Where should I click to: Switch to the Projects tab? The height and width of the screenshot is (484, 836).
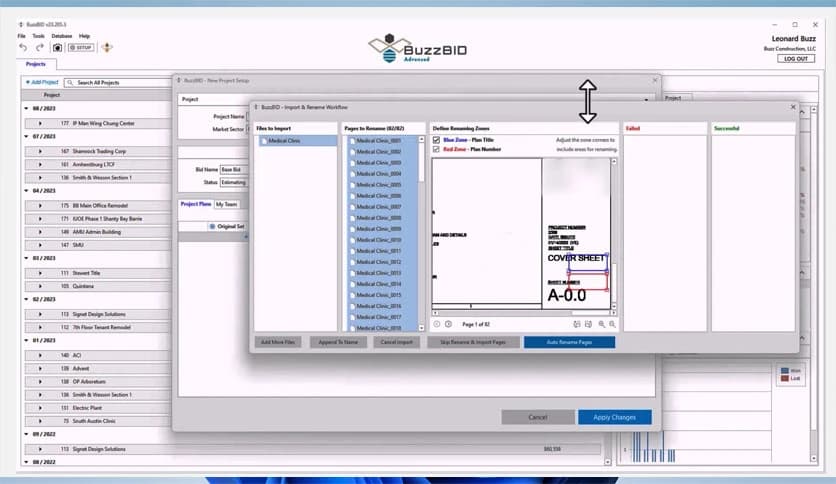36,64
